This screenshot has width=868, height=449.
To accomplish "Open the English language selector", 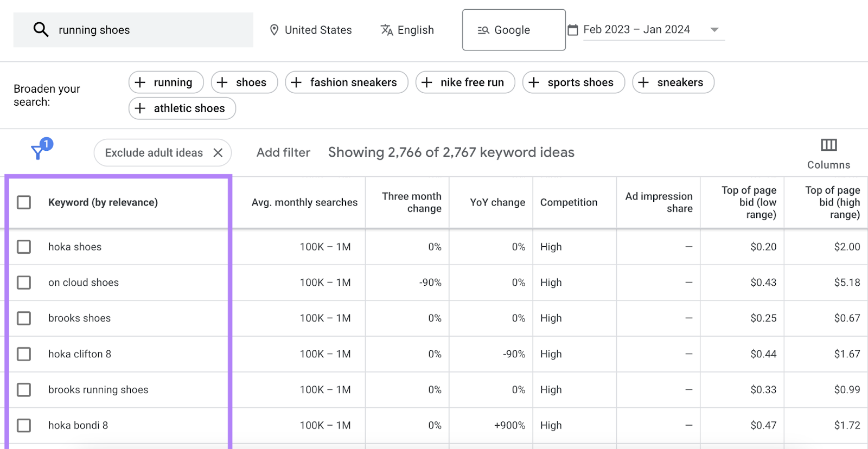I will coord(415,30).
